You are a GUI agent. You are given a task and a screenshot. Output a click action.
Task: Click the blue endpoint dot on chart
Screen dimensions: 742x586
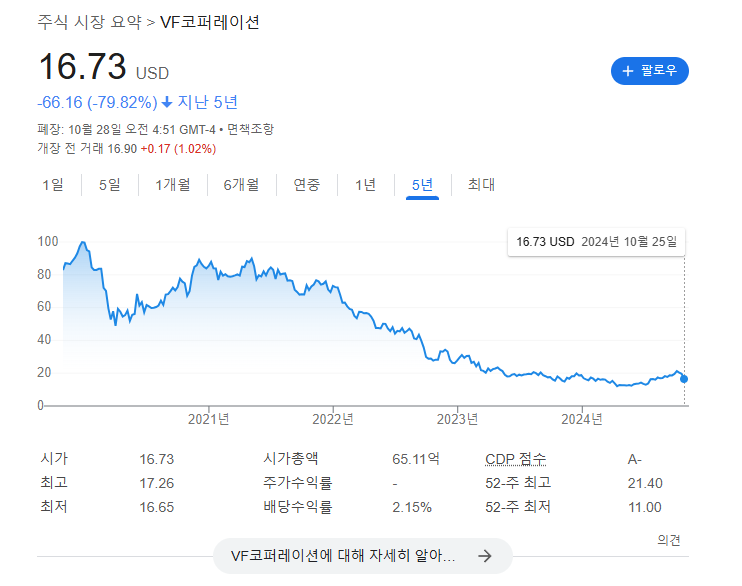(x=684, y=378)
